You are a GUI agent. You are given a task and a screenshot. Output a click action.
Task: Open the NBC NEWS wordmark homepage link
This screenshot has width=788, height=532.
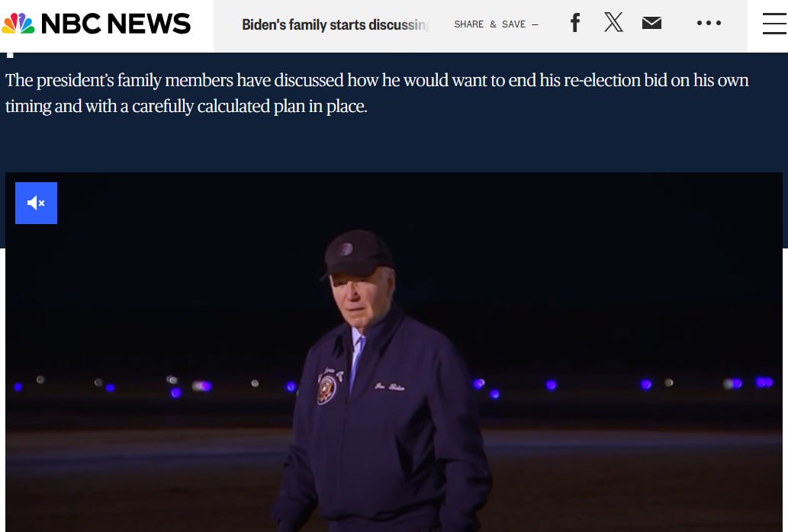coord(116,24)
